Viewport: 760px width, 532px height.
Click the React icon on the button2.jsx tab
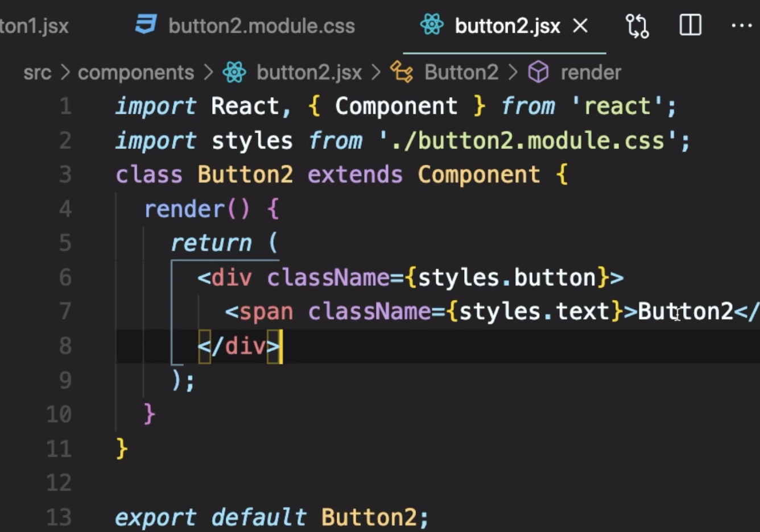[x=432, y=25]
